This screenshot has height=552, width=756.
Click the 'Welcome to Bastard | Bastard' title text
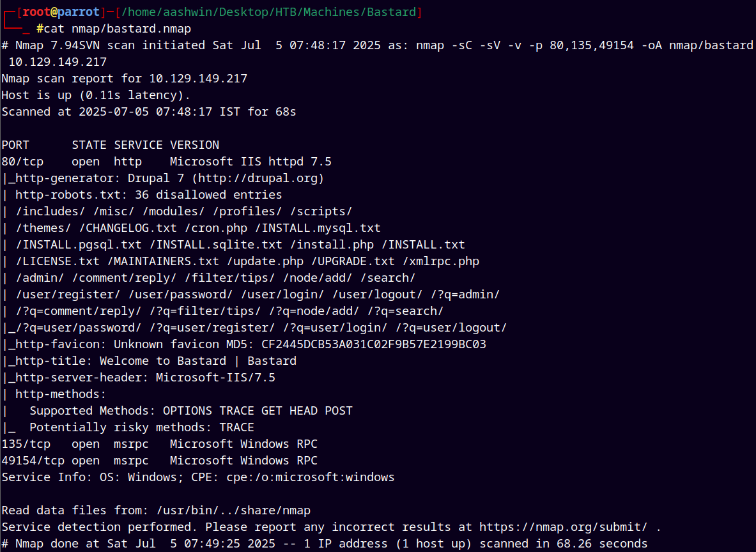198,361
